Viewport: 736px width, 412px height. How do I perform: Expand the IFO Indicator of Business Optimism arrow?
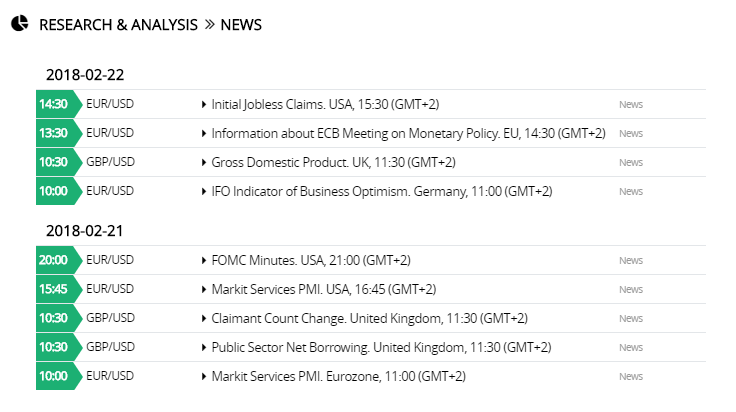pyautogui.click(x=204, y=191)
